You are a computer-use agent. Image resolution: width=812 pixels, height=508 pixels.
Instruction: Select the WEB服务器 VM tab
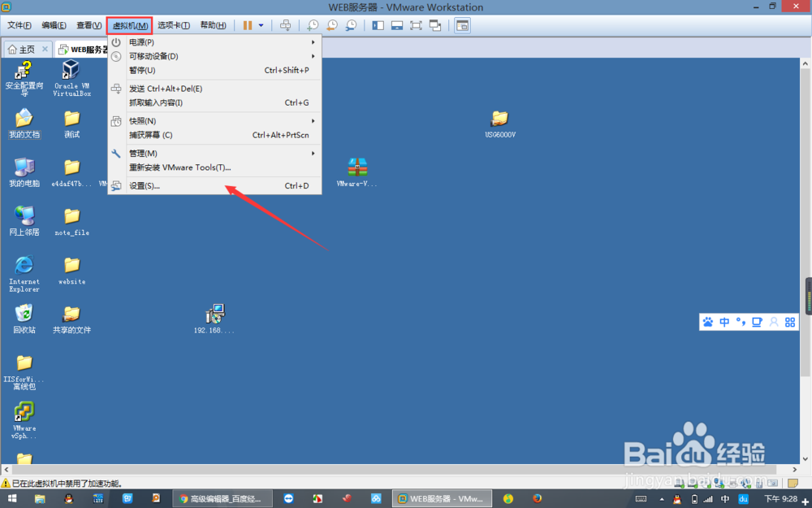pyautogui.click(x=83, y=50)
